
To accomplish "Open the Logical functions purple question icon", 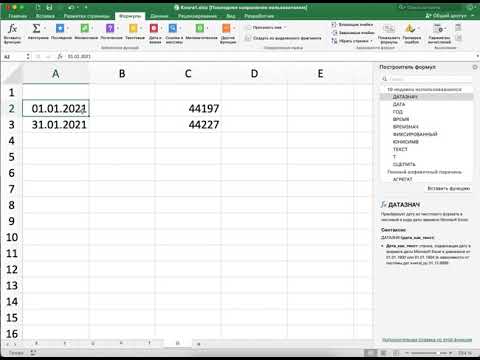I will click(x=110, y=29).
